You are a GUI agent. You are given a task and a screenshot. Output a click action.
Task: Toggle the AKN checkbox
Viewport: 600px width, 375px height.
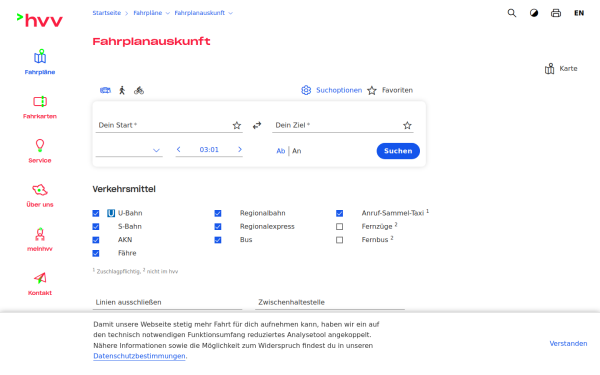coord(96,240)
